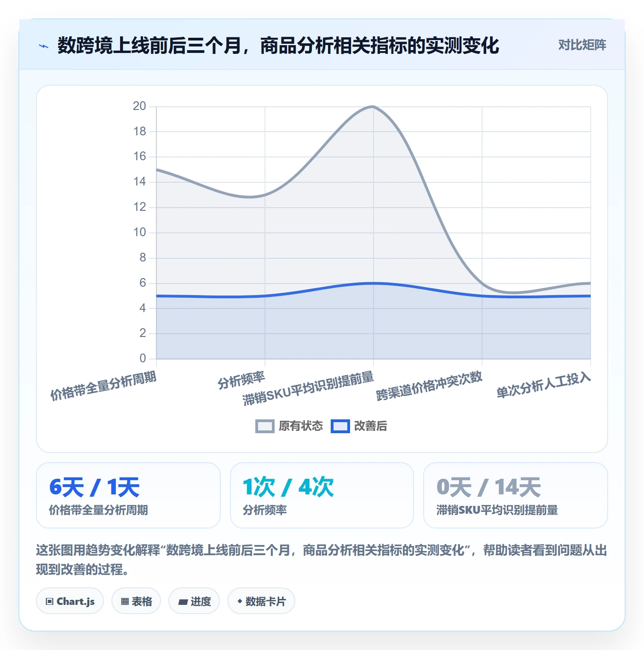
Task: Click the 价格带全量分析周期 axis label
Action: (103, 386)
